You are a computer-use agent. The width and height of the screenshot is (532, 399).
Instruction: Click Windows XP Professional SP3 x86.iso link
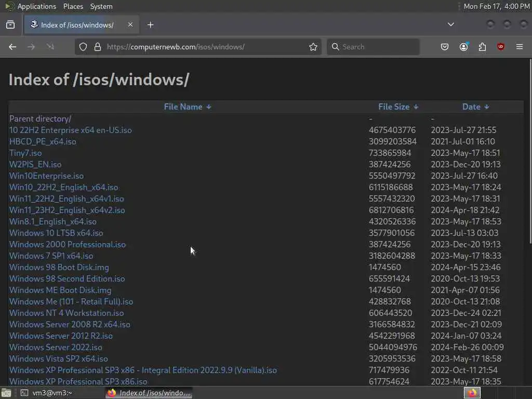[x=78, y=382]
